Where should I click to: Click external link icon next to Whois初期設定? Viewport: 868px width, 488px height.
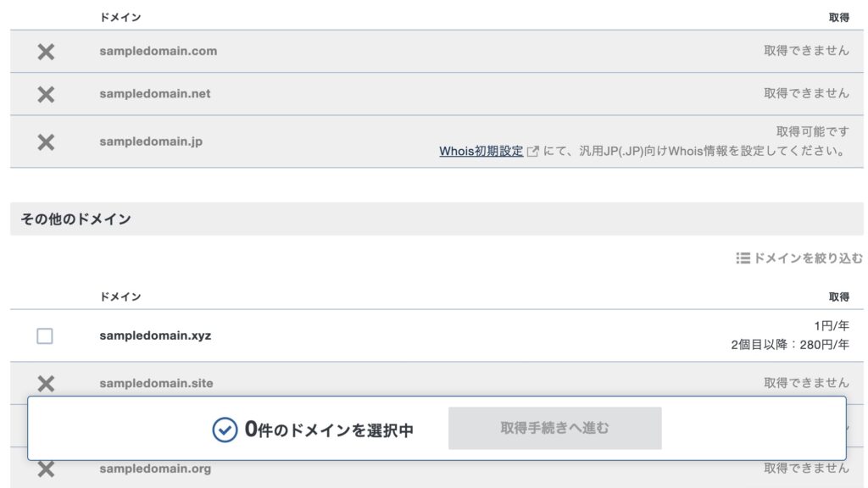click(x=532, y=152)
